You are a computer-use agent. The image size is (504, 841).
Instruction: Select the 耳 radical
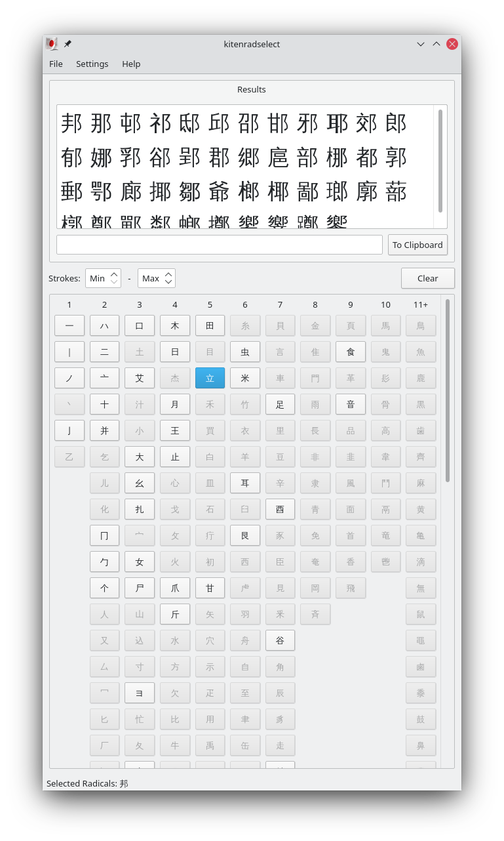[x=245, y=483]
